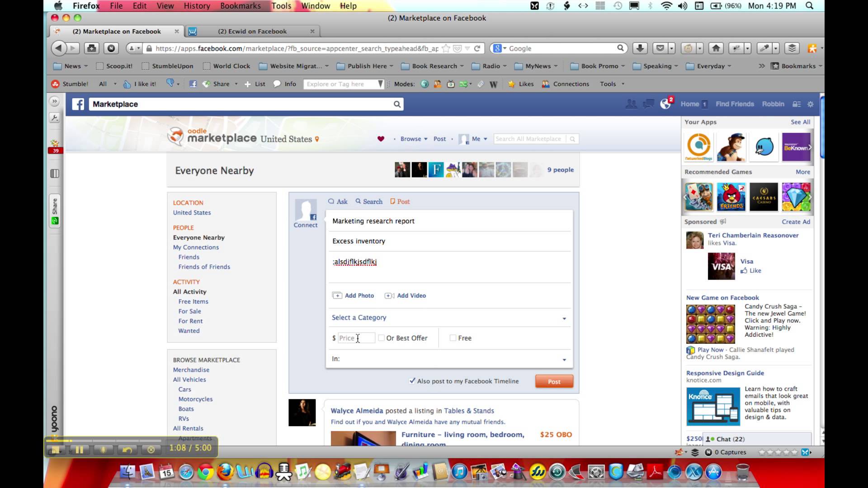Select the Search tab in post box
Viewport: 868px width, 488px height.
pyautogui.click(x=369, y=202)
